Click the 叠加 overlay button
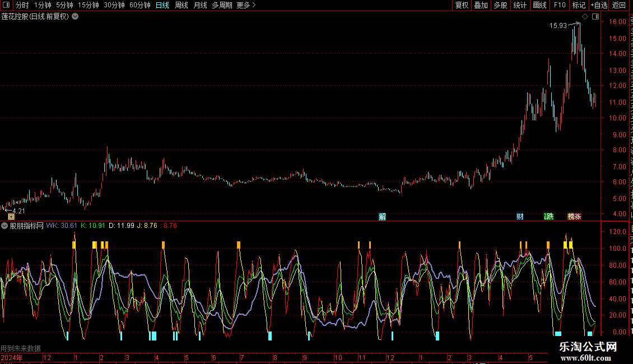The width and height of the screenshot is (633, 364). pyautogui.click(x=481, y=5)
